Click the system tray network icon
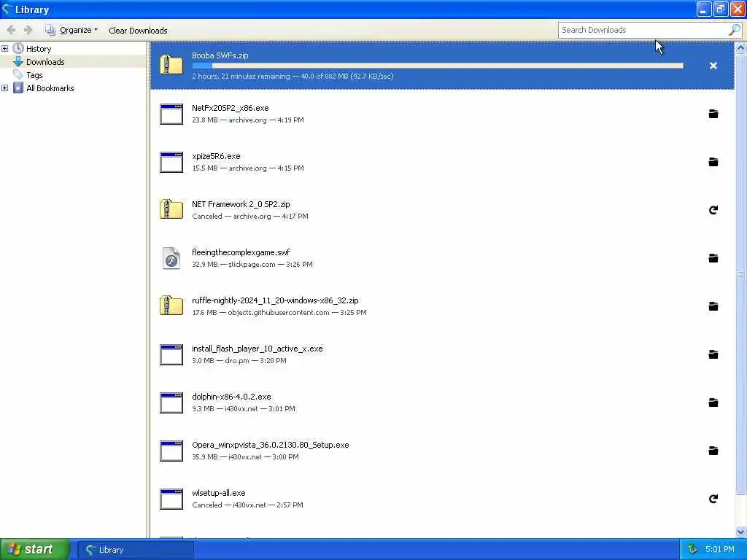Image resolution: width=747 pixels, height=560 pixels. point(692,550)
